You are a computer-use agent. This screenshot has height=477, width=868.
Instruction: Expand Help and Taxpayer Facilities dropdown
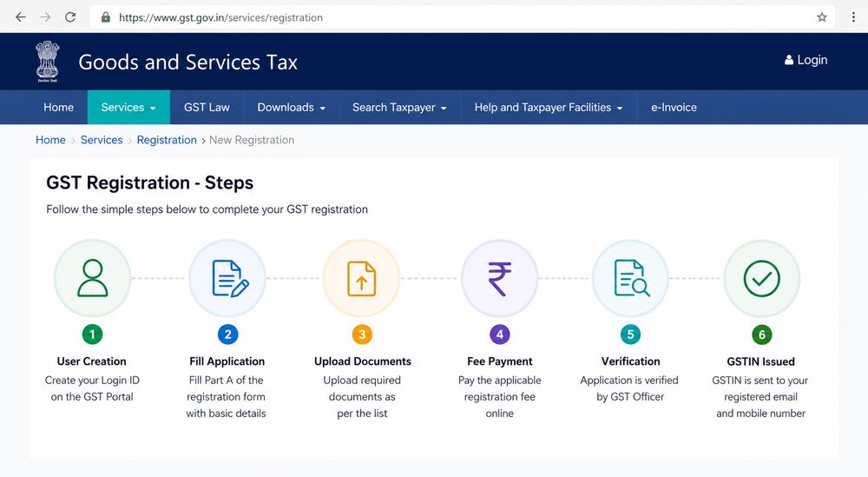click(x=549, y=108)
